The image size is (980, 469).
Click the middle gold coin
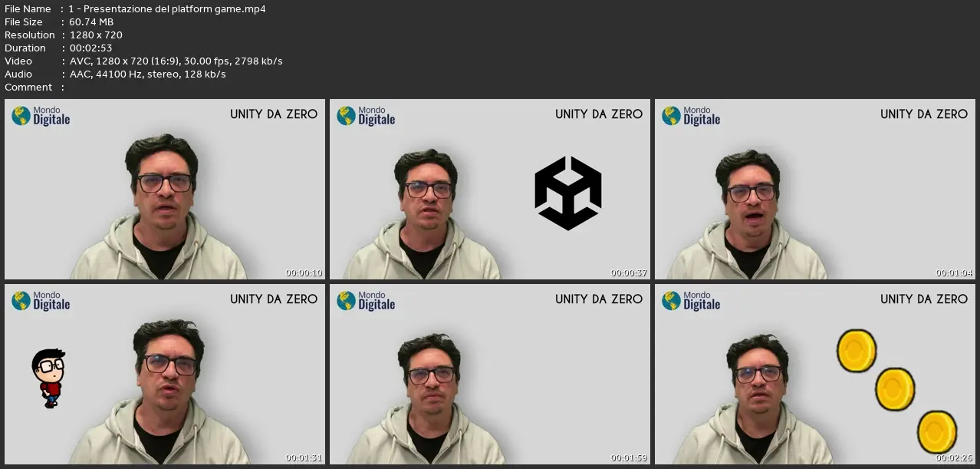[895, 388]
